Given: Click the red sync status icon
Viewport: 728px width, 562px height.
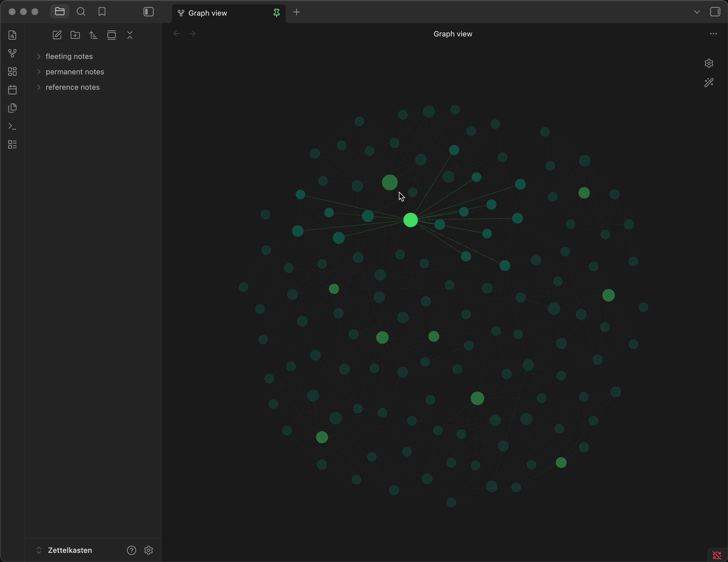Looking at the screenshot, I should [x=716, y=555].
